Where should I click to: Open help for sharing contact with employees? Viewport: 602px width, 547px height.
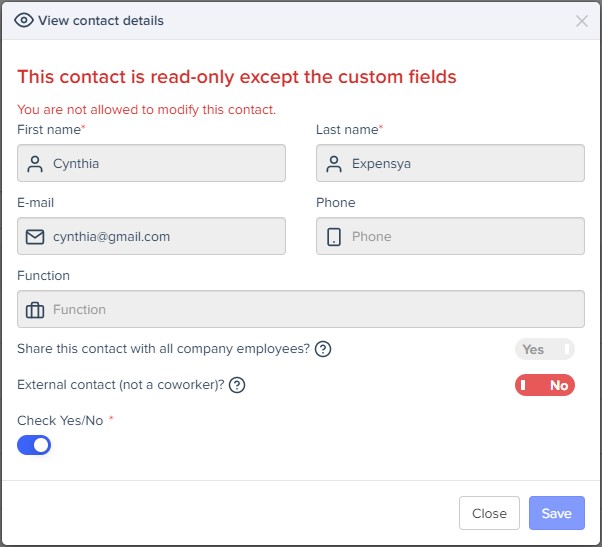click(x=323, y=349)
